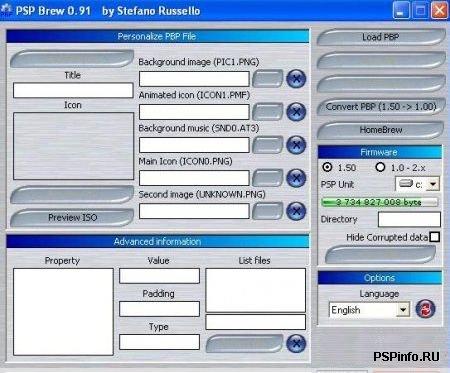Click the Icon preview box
The width and height of the screenshot is (450, 373).
[x=73, y=146]
